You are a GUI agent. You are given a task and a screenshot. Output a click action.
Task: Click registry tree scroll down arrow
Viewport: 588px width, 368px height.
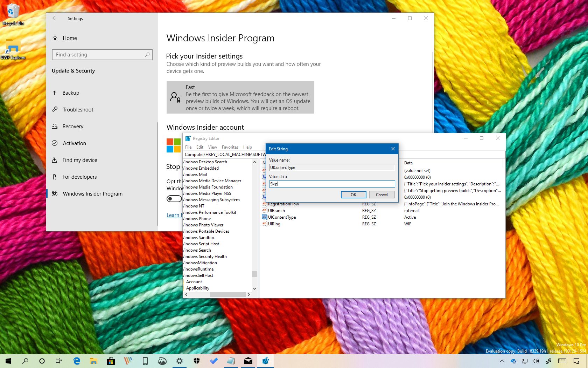click(254, 289)
